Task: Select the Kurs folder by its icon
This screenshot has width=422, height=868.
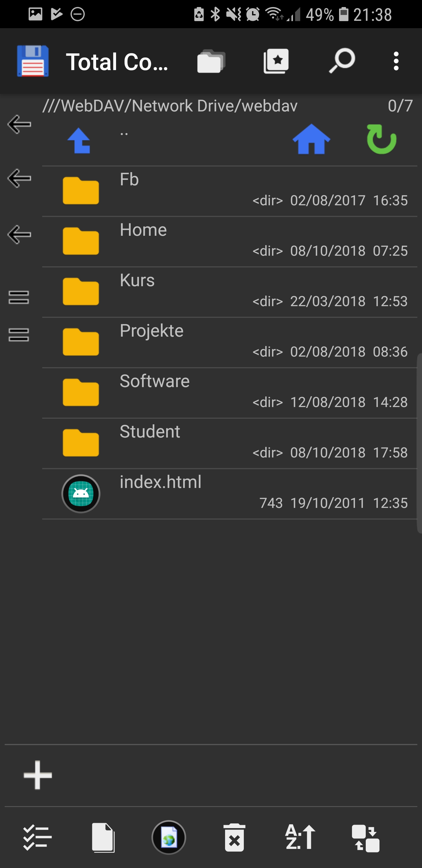Action: pyautogui.click(x=81, y=292)
